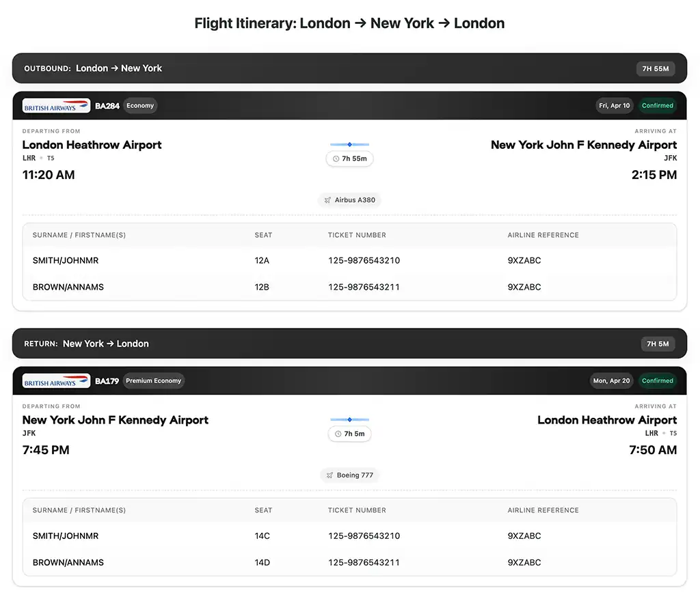
Task: Click the Confirmed status badge for Fri, Apr 10
Action: click(x=658, y=106)
